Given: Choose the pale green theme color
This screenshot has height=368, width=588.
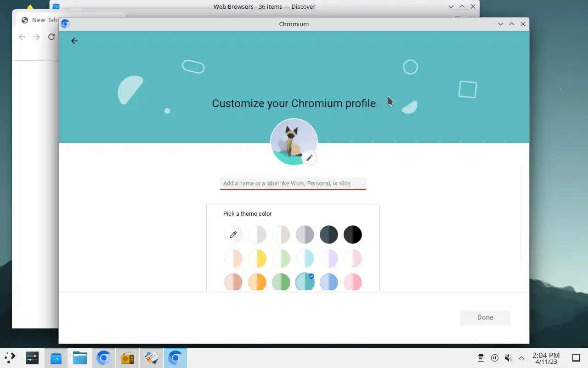Looking at the screenshot, I should click(x=281, y=259).
